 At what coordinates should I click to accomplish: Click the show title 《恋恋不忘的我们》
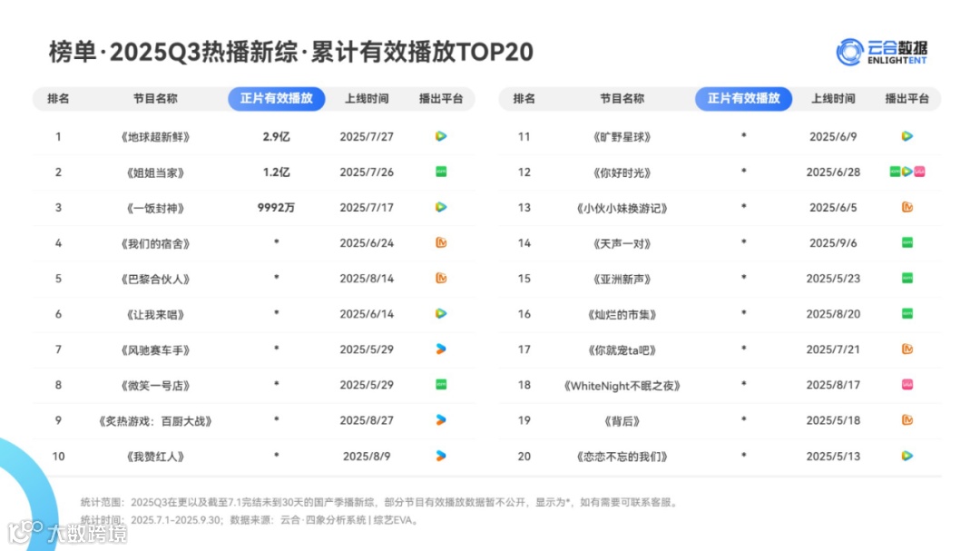622,457
